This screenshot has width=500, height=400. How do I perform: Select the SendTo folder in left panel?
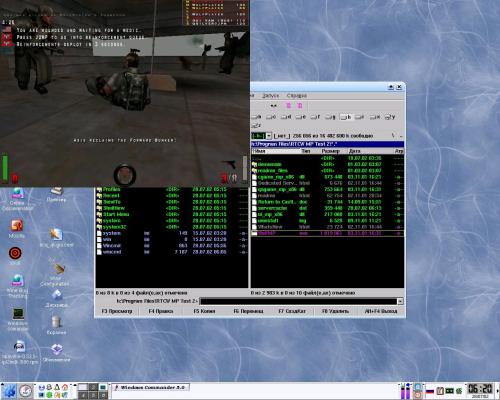tap(172, 202)
